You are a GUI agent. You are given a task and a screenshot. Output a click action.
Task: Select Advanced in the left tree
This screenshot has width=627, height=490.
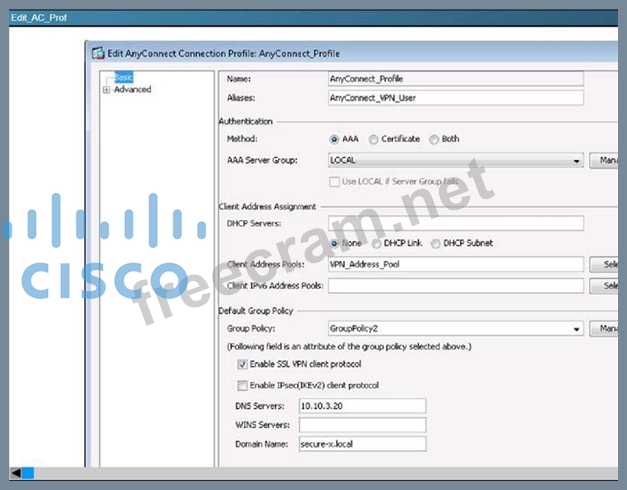132,90
